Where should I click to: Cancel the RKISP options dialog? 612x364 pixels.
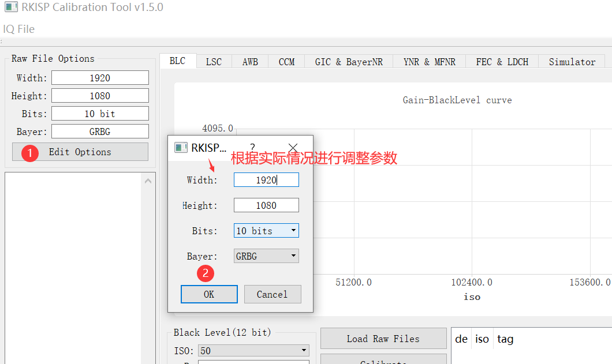(273, 294)
